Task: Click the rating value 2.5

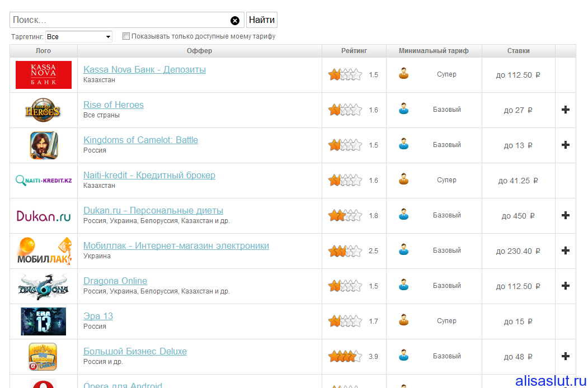Action: point(373,251)
